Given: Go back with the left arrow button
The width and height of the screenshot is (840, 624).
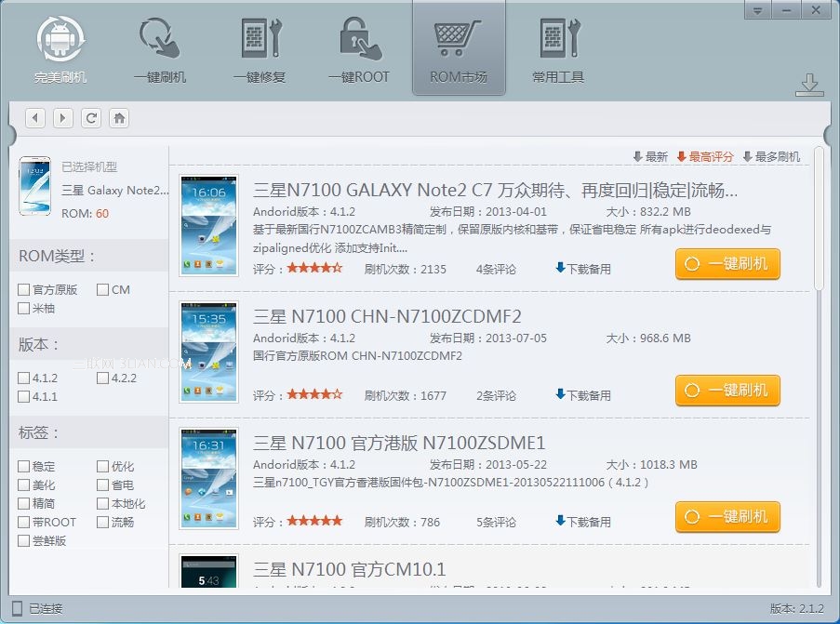Looking at the screenshot, I should (35, 118).
